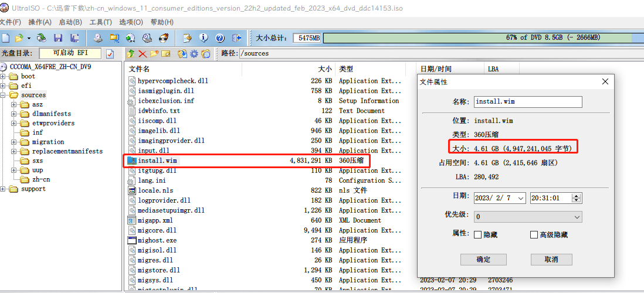Expand the dlmanifests subfolder node
Viewport: 644px width, 293px height.
14,114
